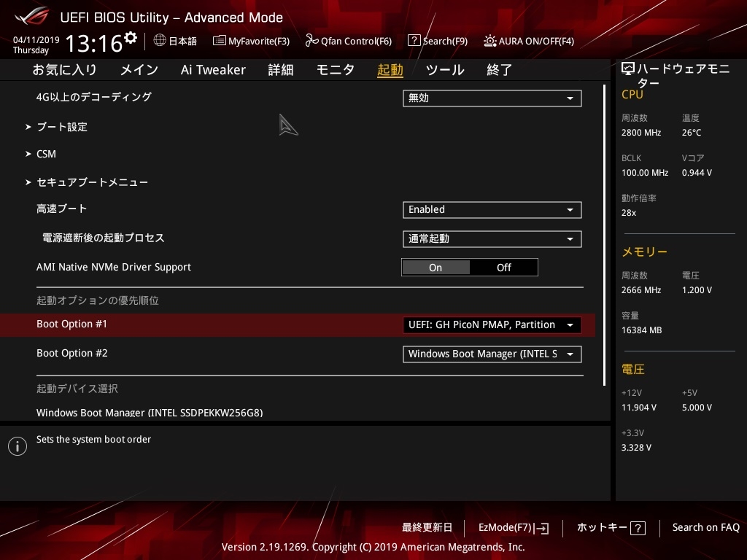Select the 起動 tab
The height and width of the screenshot is (560, 747).
tap(390, 70)
